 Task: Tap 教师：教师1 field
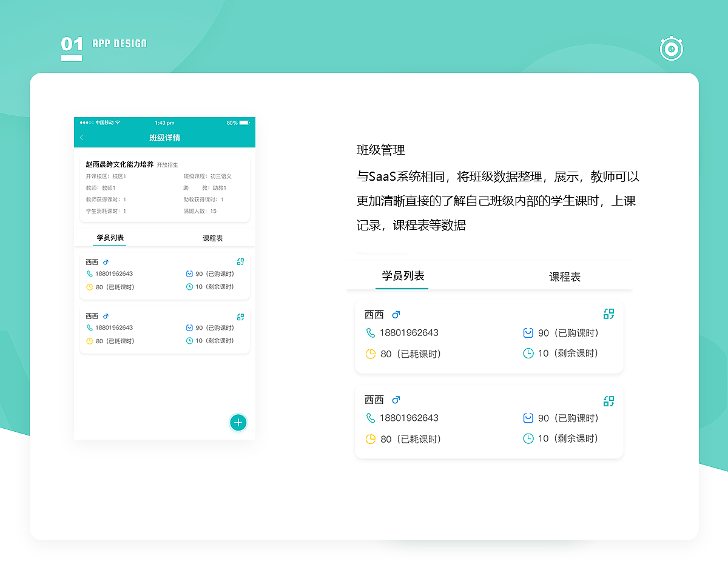point(101,188)
